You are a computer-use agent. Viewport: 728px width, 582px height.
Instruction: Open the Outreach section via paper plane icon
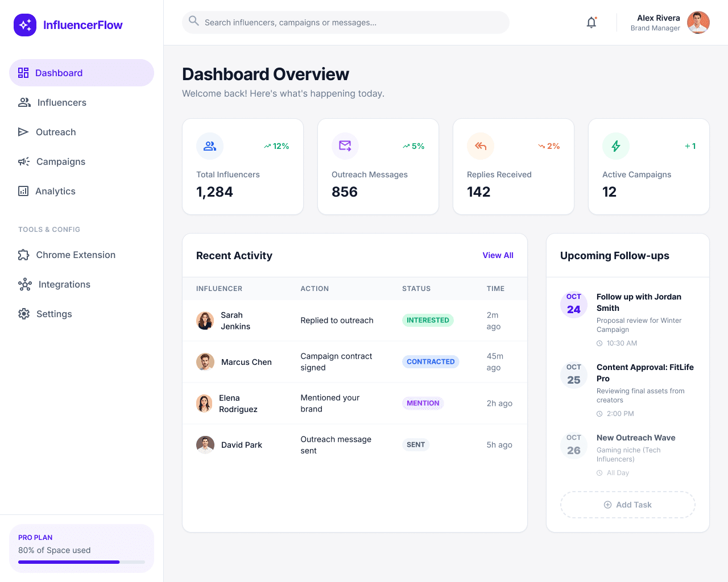(x=23, y=132)
